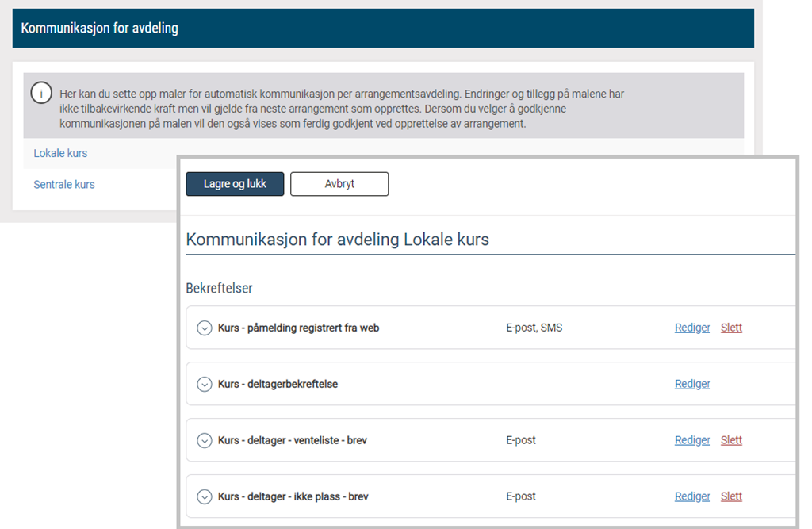Select the 'Kurs - deltager - ikke plass - brev' title
Viewport: 812px width, 529px height.
[293, 496]
